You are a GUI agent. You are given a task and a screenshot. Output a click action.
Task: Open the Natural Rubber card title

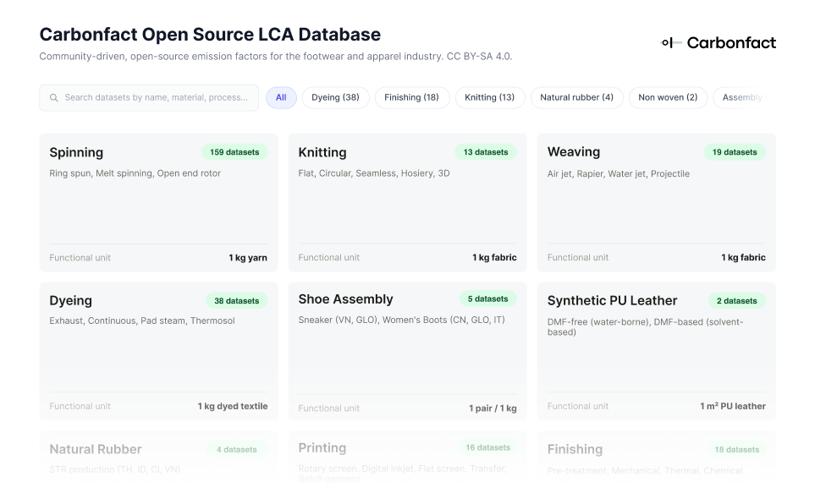(96, 449)
